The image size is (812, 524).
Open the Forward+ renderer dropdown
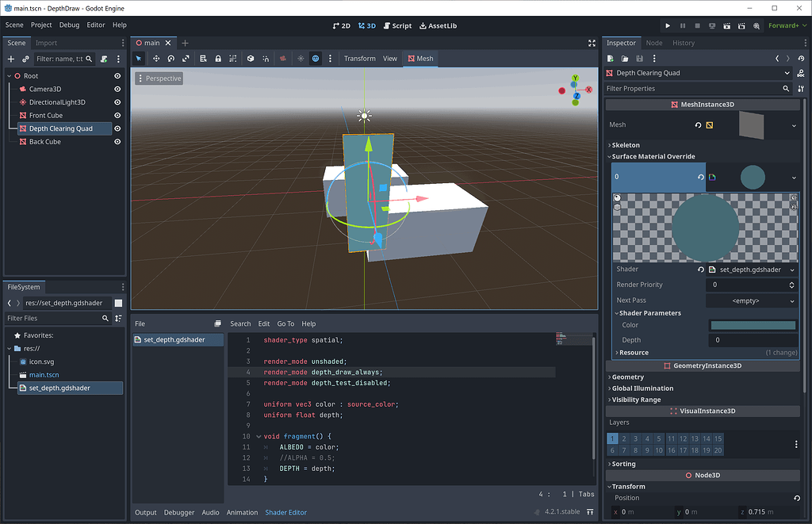[786, 25]
